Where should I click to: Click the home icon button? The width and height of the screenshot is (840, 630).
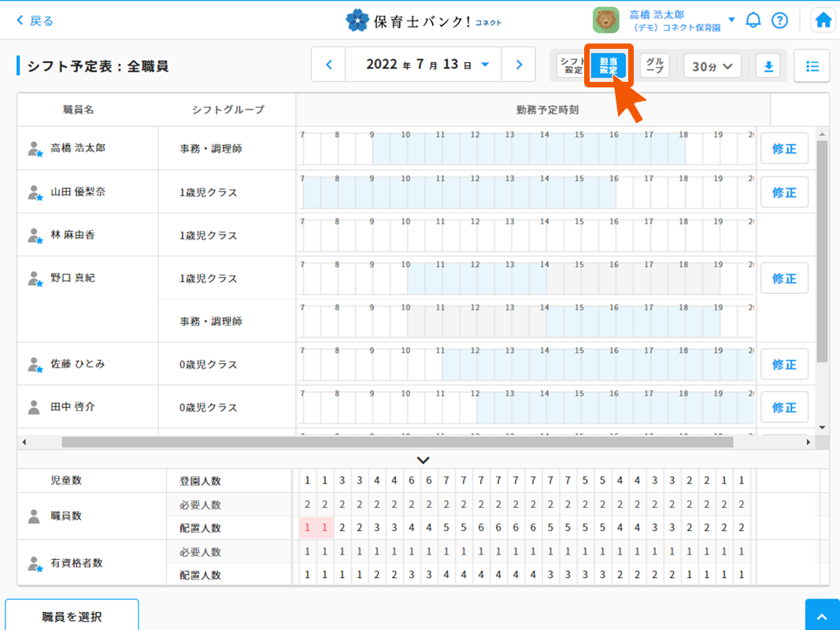(x=823, y=20)
